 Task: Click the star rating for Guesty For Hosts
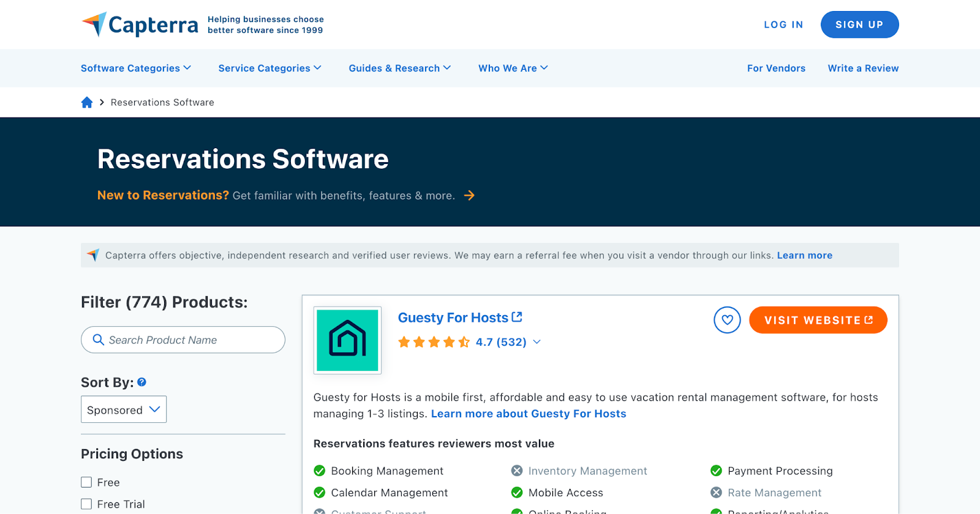point(434,342)
